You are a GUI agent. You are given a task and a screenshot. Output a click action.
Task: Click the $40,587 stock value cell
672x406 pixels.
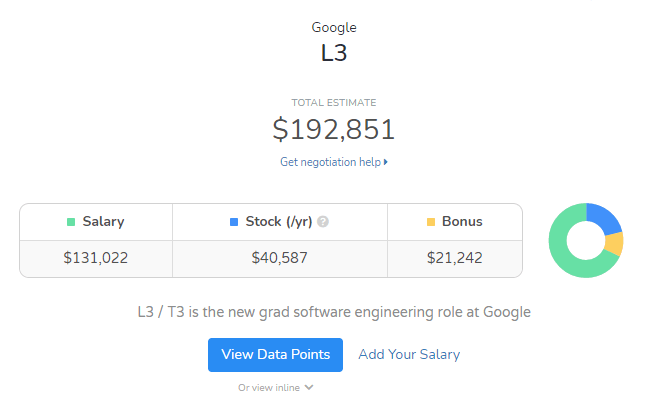coord(280,258)
